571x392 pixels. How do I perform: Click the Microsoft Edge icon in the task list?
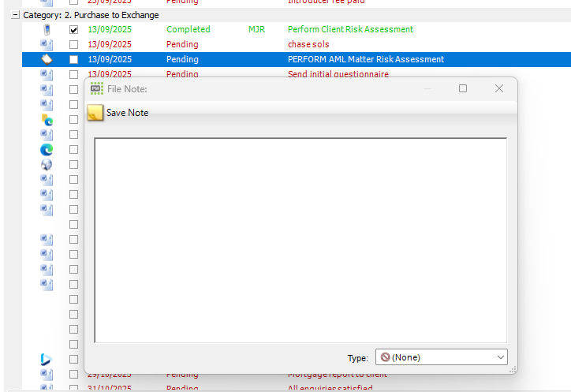tap(47, 149)
